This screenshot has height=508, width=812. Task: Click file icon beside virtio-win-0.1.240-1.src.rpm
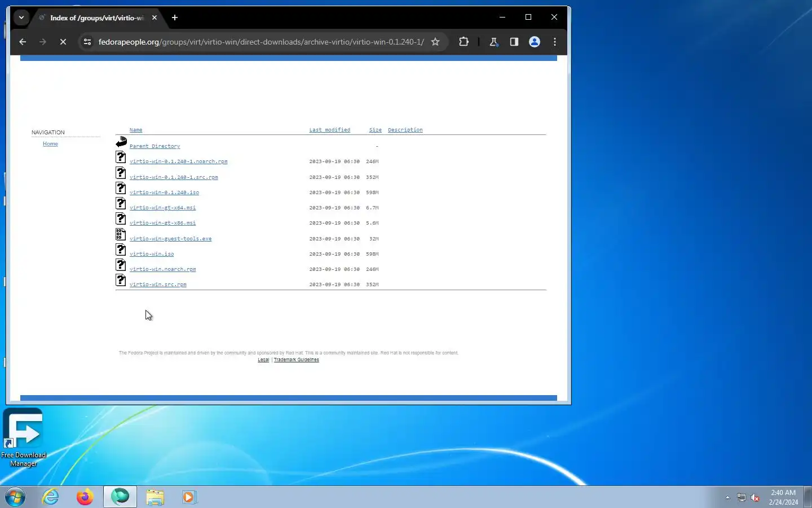(121, 173)
